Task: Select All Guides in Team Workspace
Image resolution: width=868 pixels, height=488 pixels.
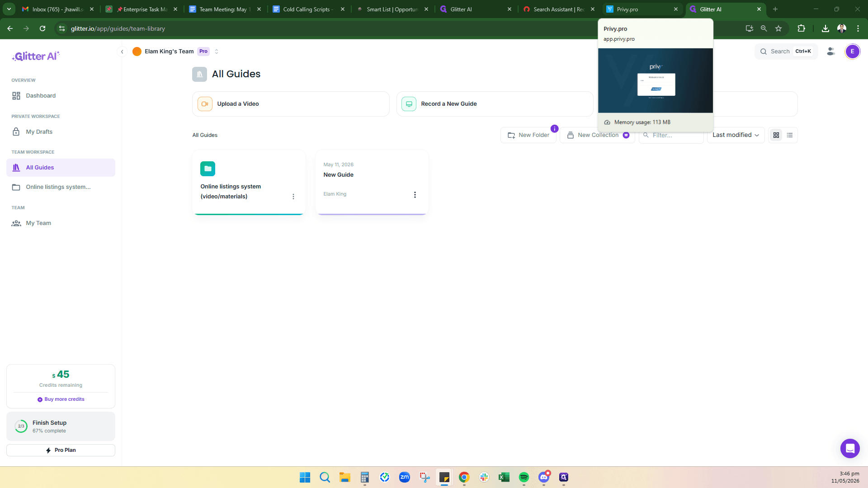Action: (61, 168)
